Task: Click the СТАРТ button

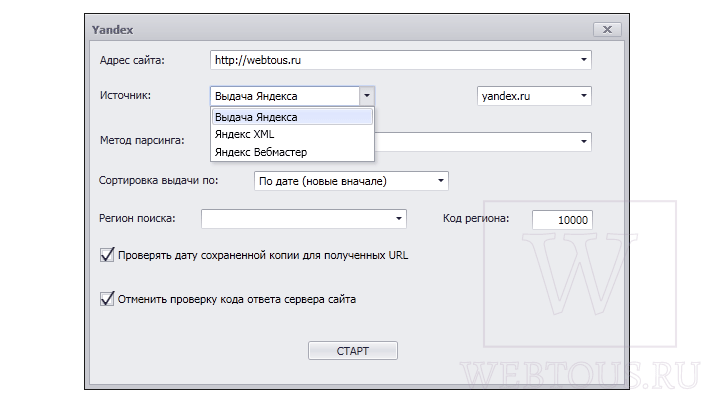Action: coord(353,351)
